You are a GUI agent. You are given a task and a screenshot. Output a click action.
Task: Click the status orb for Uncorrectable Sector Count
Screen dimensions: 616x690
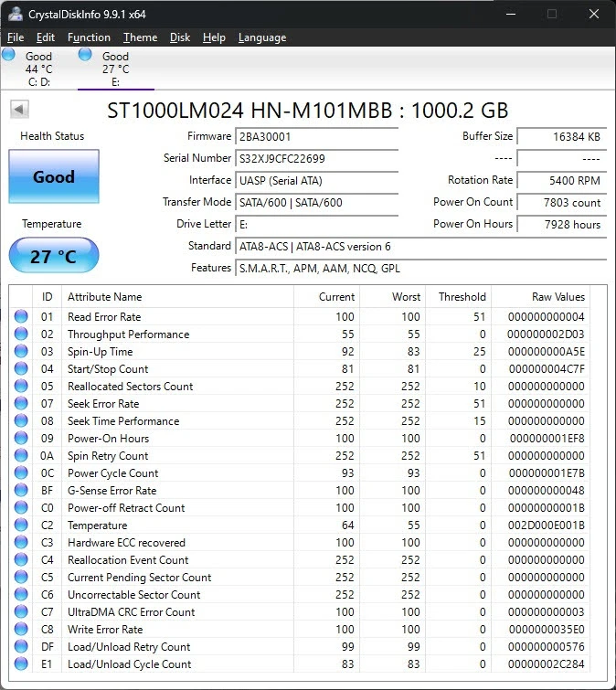(21, 595)
